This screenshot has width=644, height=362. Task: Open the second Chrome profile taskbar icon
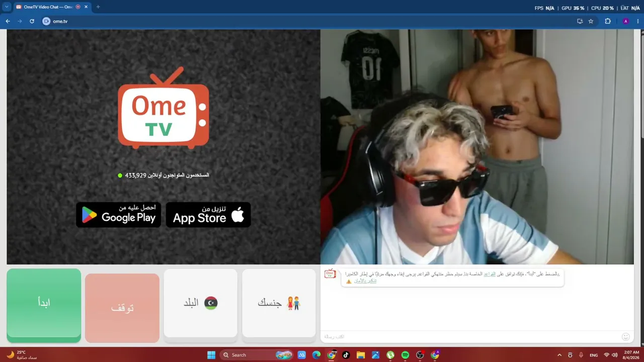click(x=435, y=355)
